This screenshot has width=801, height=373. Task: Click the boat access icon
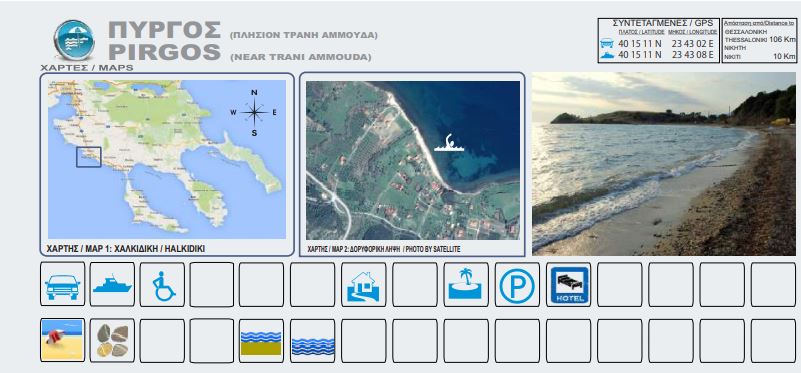tap(112, 284)
